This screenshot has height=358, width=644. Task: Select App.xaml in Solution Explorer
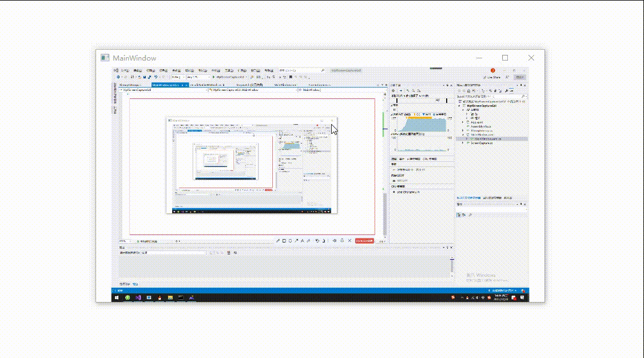pyautogui.click(x=476, y=122)
